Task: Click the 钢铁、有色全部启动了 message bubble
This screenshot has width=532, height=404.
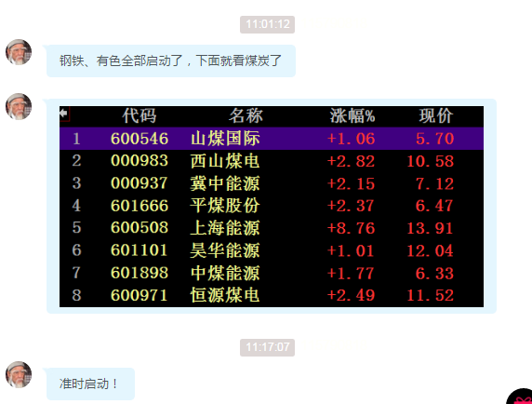Action: (x=171, y=61)
